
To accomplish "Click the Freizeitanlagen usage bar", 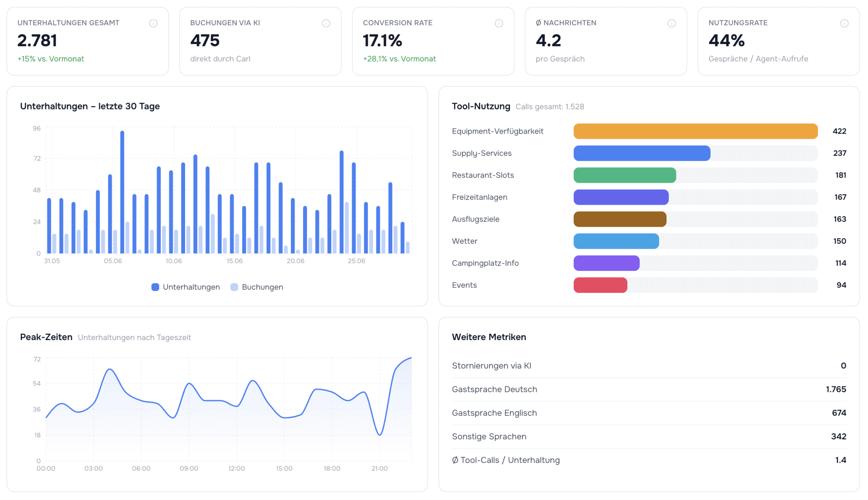I will [x=621, y=197].
